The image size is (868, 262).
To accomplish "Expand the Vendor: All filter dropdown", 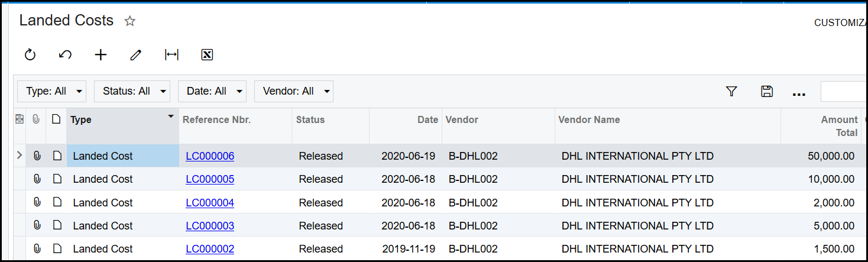I will 294,91.
